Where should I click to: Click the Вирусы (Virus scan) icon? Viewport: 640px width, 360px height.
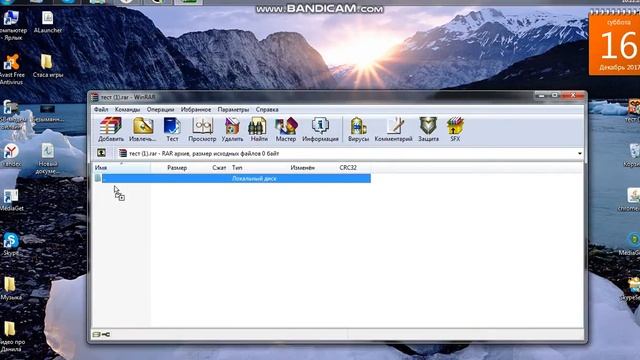tap(358, 129)
